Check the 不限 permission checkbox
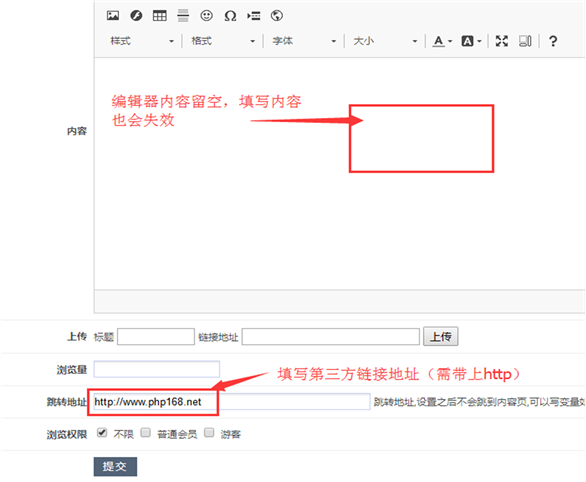Image resolution: width=586 pixels, height=482 pixels. click(102, 433)
